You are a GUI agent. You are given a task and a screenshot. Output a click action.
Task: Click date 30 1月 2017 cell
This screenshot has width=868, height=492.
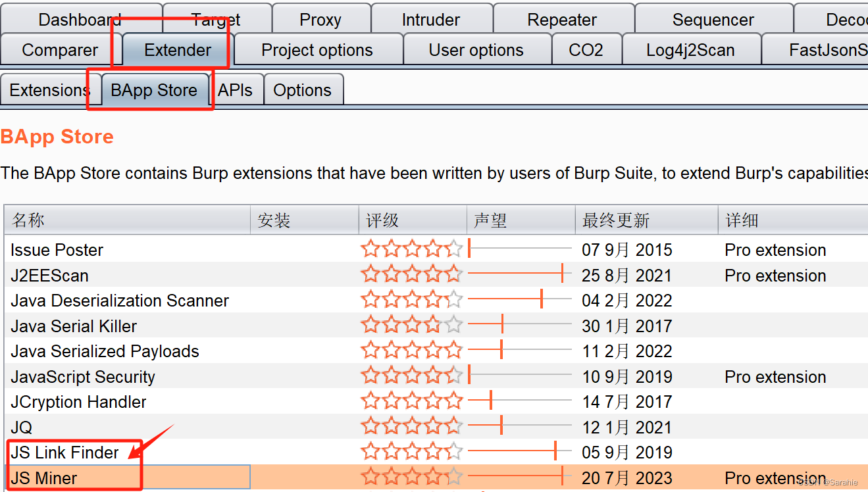tap(627, 326)
